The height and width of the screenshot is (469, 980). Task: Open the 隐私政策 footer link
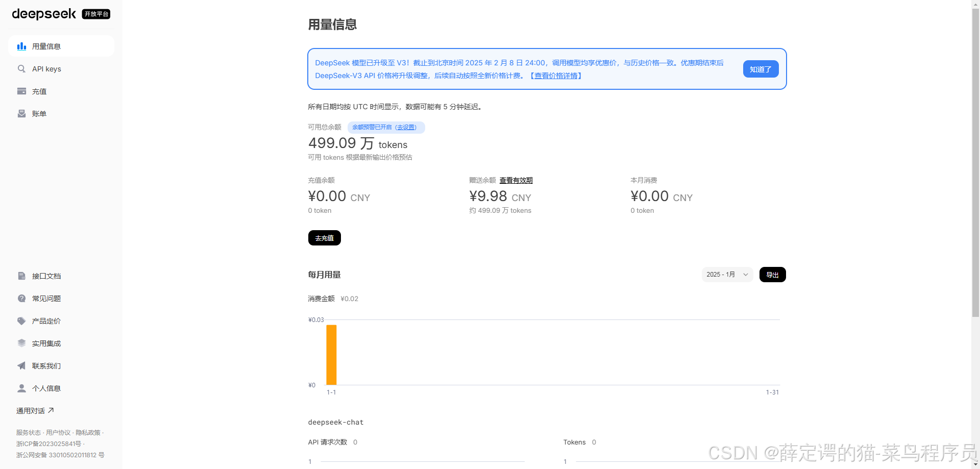(88, 433)
